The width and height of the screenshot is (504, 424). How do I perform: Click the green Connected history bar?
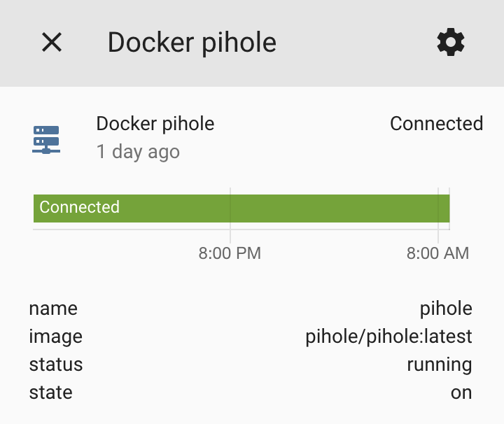(x=280, y=208)
